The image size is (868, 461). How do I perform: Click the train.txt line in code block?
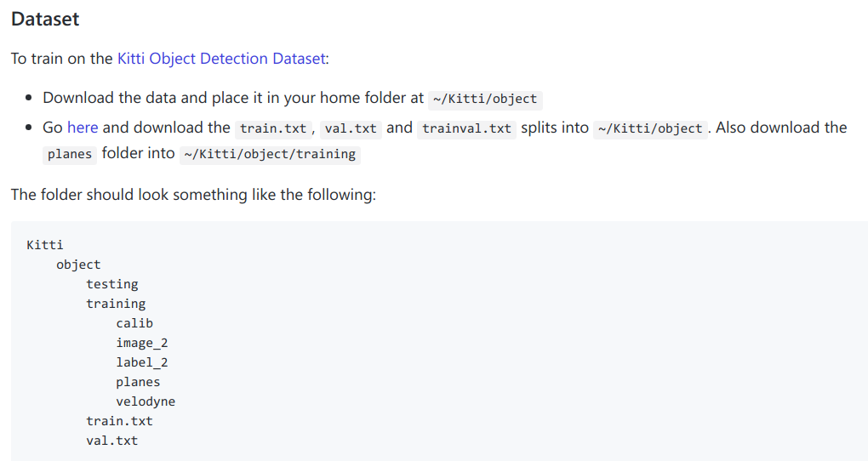pyautogui.click(x=119, y=421)
